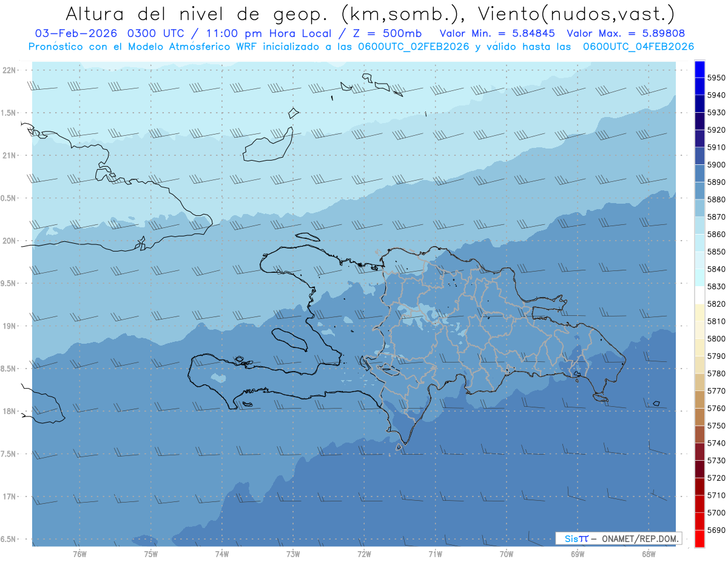This screenshot has width=728, height=562.
Task: Click the colorbar swatch between 5750 and 5760
Action: (699, 416)
